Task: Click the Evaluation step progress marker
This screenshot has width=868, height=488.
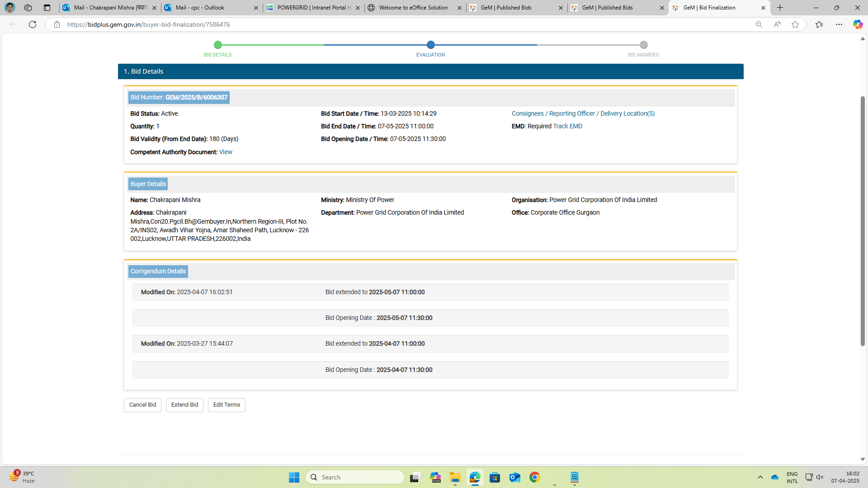Action: (430, 45)
